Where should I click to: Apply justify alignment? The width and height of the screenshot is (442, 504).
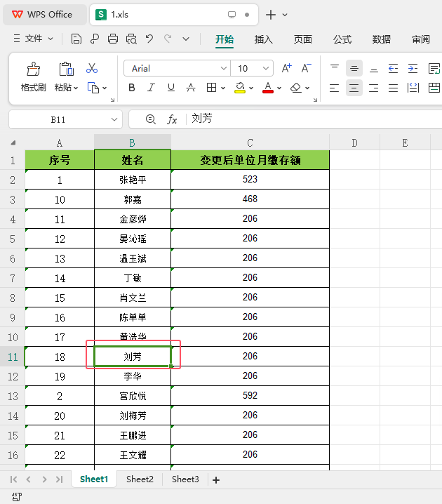point(393,88)
